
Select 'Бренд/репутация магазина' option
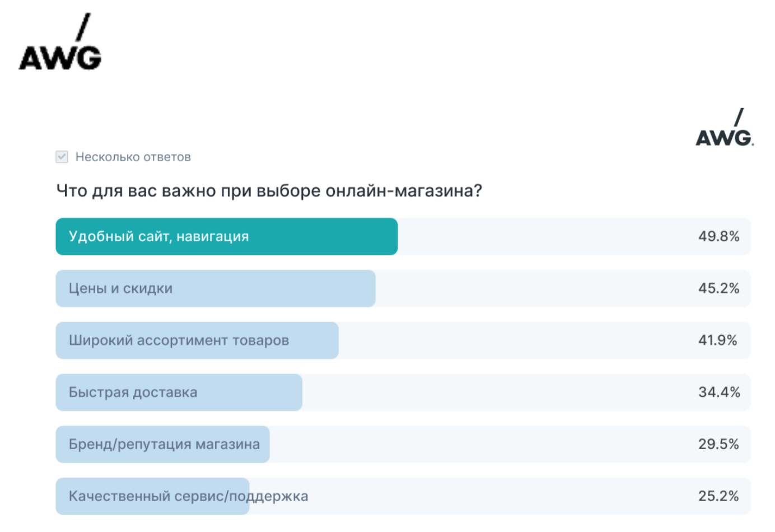click(164, 444)
